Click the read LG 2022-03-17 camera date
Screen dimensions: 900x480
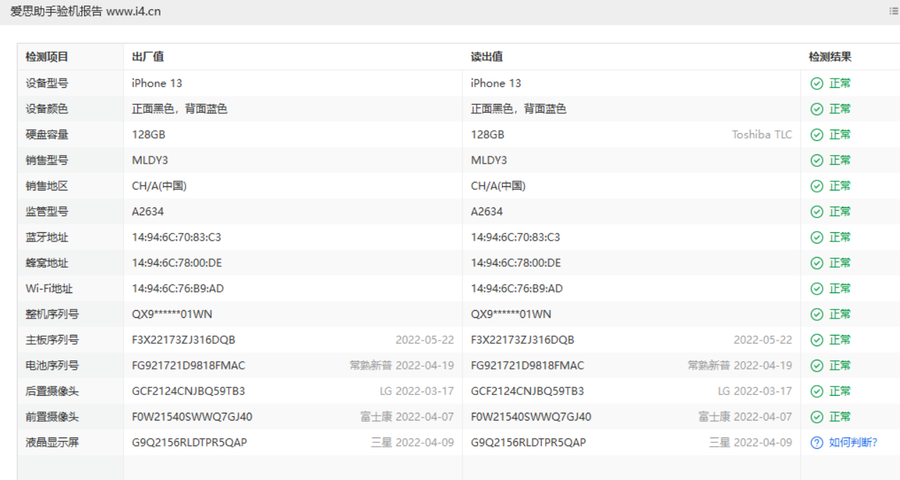point(755,391)
